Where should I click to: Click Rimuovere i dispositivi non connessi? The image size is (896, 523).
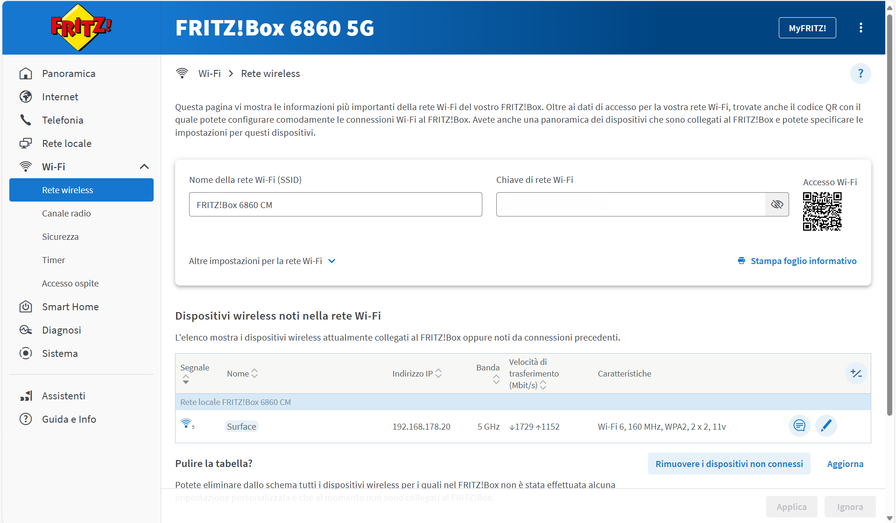pos(729,464)
